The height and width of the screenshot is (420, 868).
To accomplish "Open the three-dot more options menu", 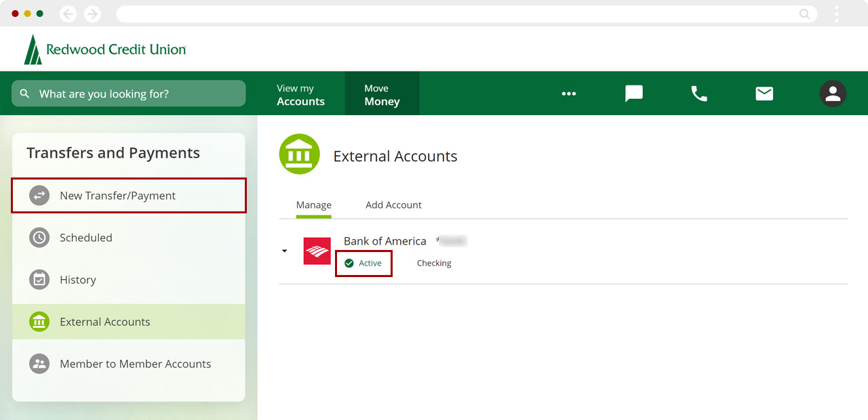I will coord(569,93).
